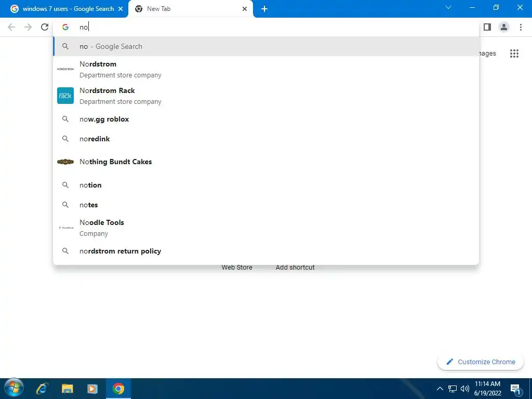532x399 pixels.
Task: Click the Google logo in the address bar
Action: [65, 27]
